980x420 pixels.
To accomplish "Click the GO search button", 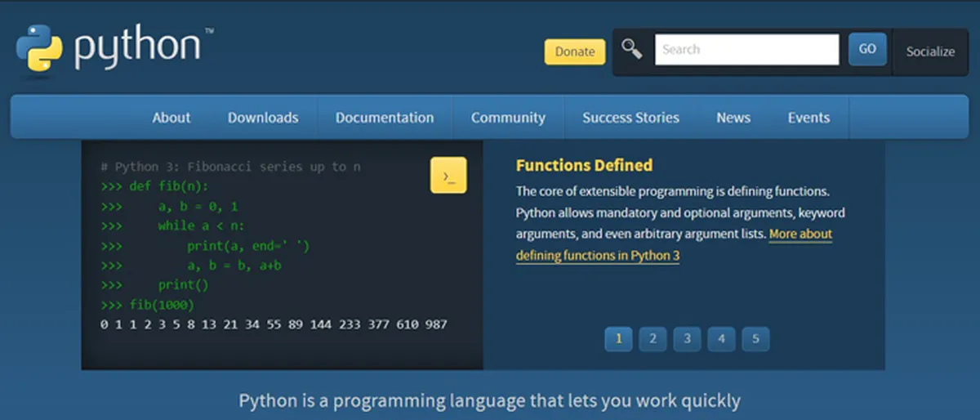I will coord(867,49).
